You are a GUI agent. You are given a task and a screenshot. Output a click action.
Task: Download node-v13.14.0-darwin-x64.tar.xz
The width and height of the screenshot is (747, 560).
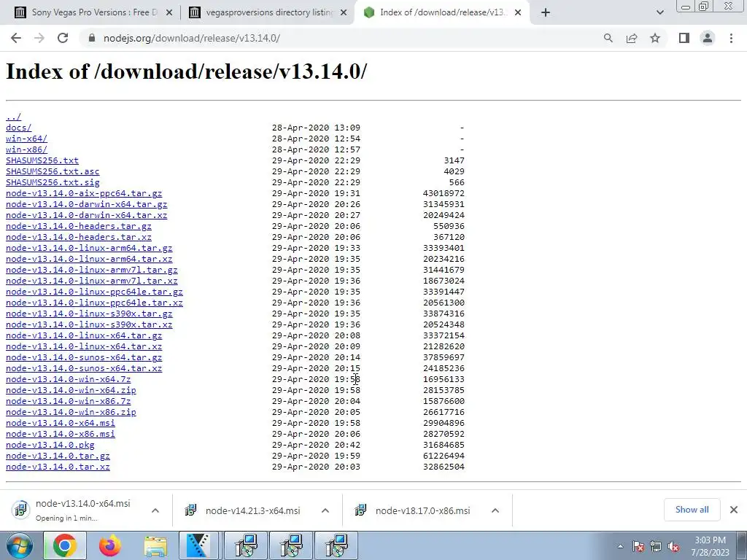(x=87, y=215)
